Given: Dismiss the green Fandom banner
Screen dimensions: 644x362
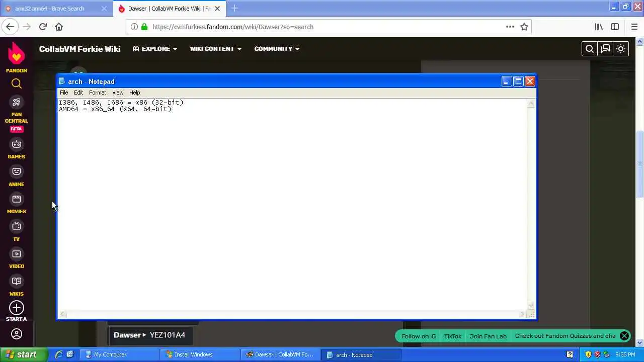Looking at the screenshot, I should (624, 336).
